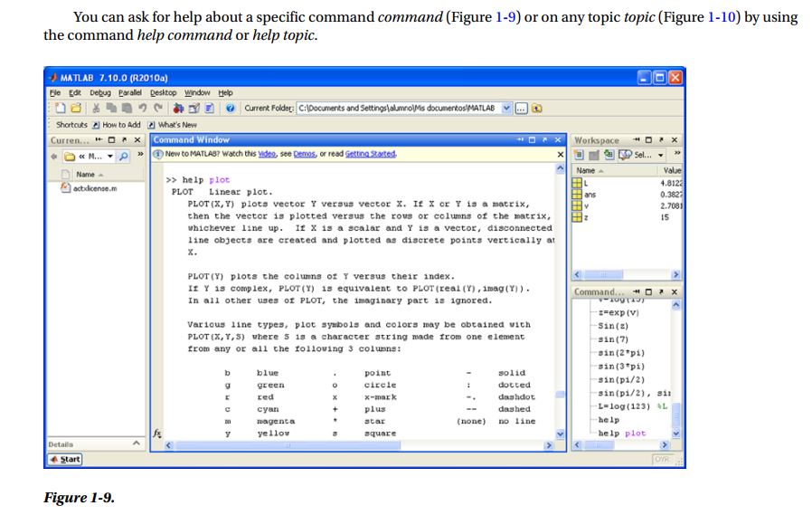Maximize the Workspace panel
812x515 pixels.
point(648,140)
